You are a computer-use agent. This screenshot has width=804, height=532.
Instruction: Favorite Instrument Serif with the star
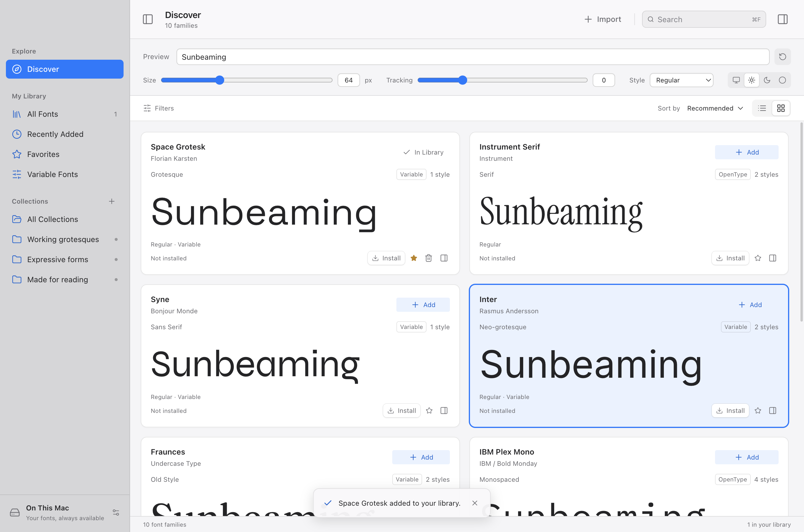pos(758,258)
